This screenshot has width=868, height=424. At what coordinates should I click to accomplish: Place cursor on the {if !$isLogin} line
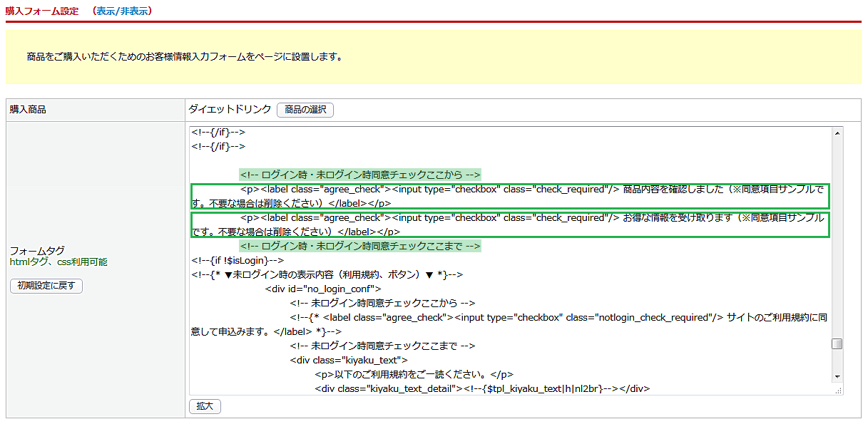[238, 260]
